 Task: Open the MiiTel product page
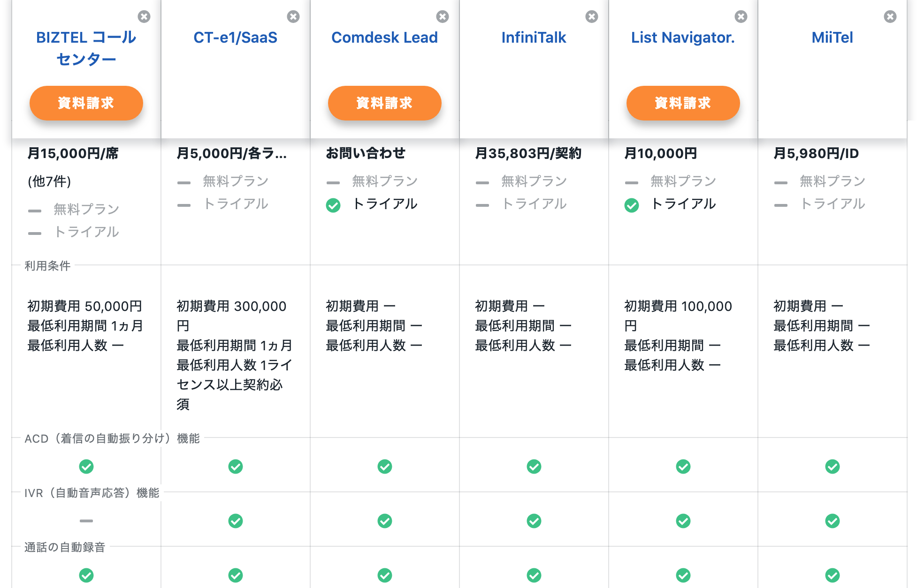point(832,38)
